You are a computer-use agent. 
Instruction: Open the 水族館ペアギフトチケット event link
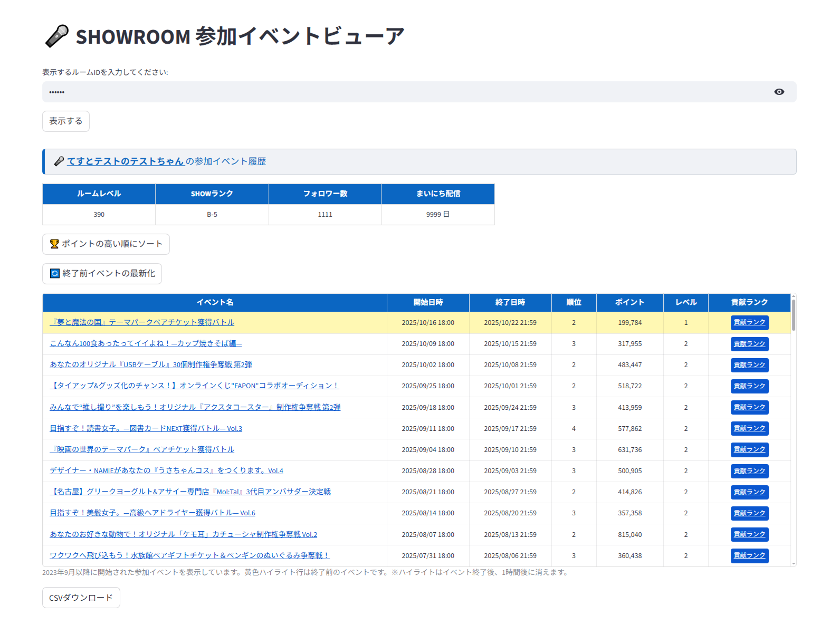click(189, 555)
